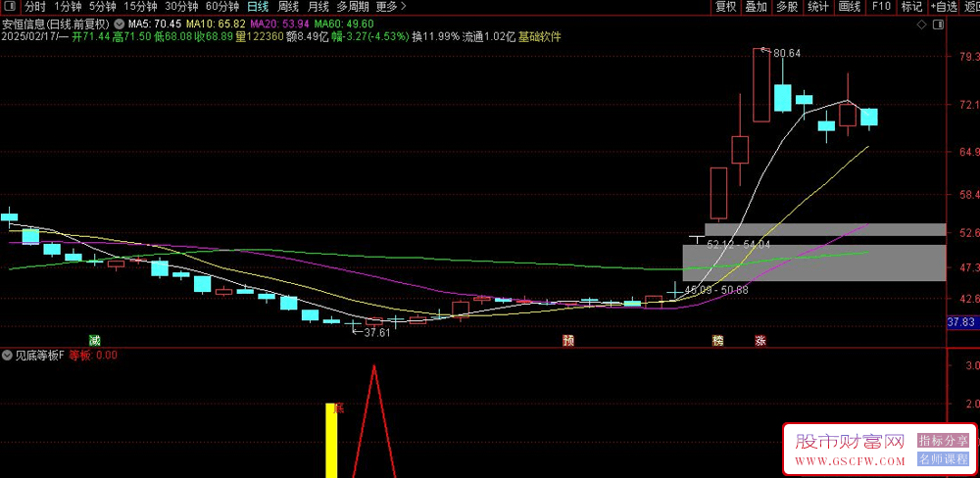This screenshot has width=980, height=478.
Task: Open the 多周期 multi-period view
Action: coord(353,7)
